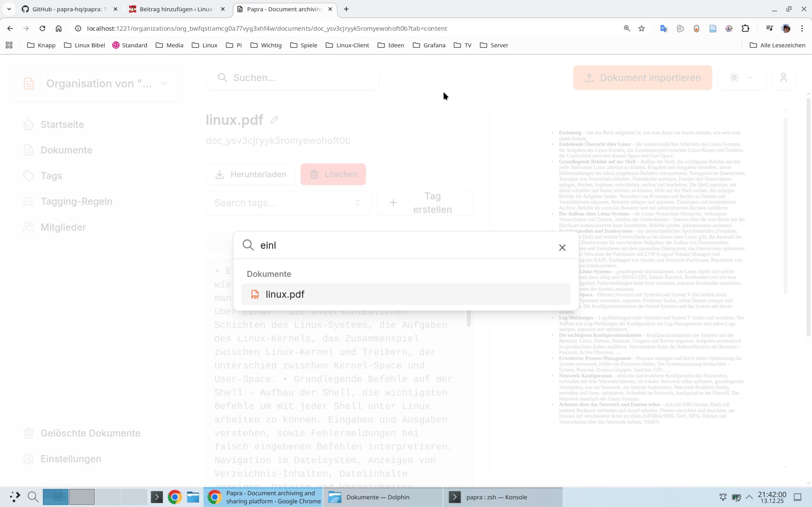Screen dimensions: 812x507
Task: Go to Tagging-Regeln in sidebar
Action: click(76, 202)
